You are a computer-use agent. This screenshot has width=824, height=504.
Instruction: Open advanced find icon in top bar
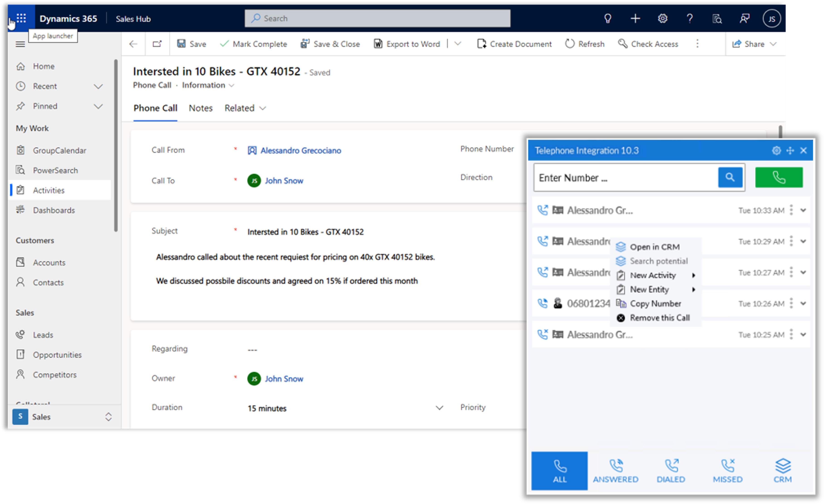717,18
